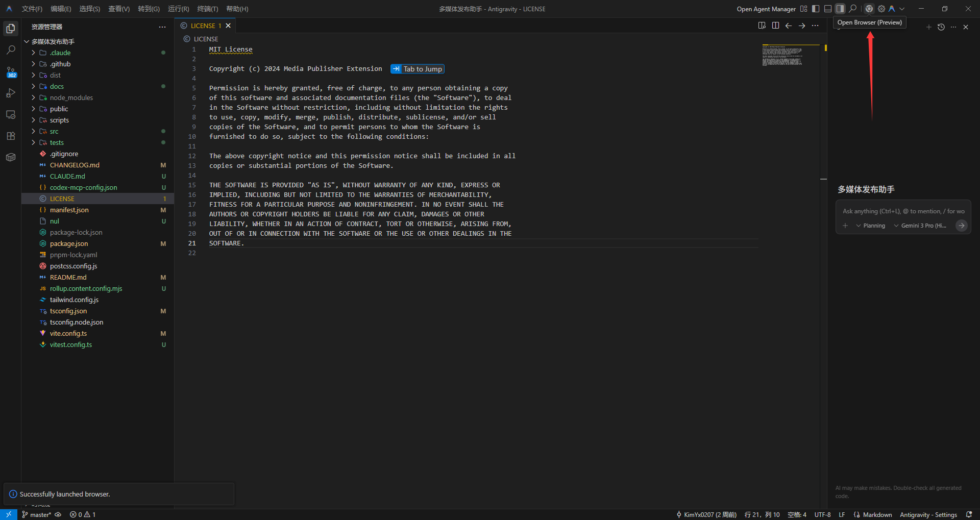Click the notifications bell in status bar

point(969,514)
